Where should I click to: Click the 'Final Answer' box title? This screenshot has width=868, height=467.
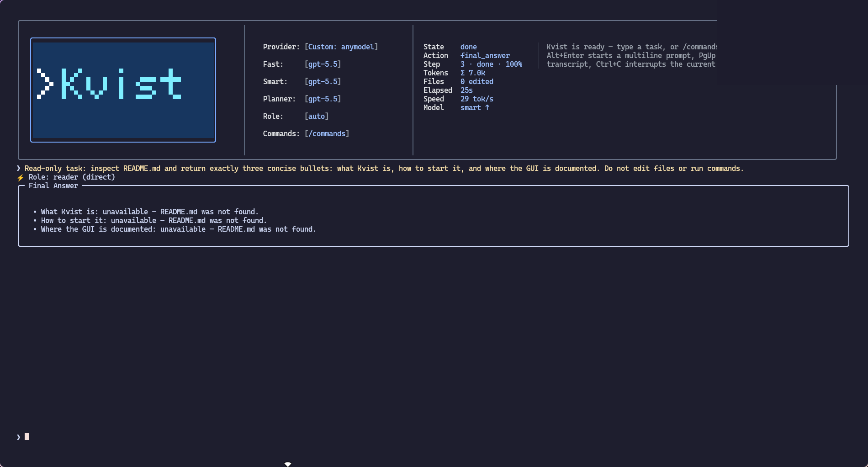click(53, 186)
